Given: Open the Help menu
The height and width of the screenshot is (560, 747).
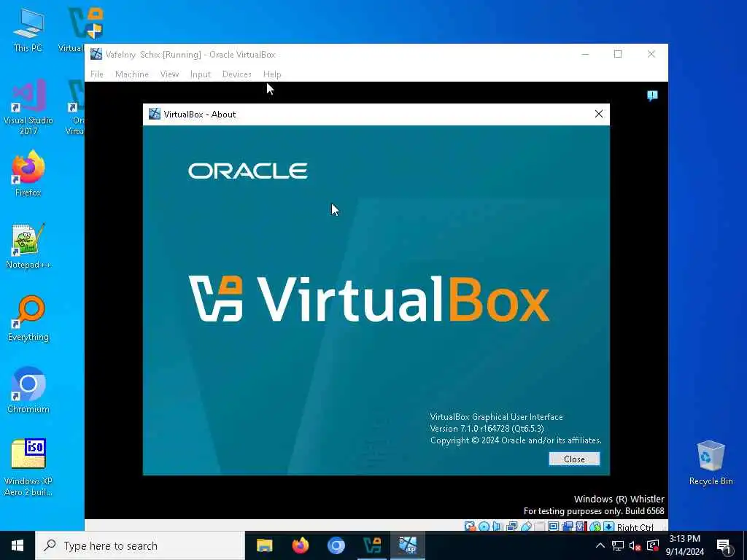Looking at the screenshot, I should 272,74.
